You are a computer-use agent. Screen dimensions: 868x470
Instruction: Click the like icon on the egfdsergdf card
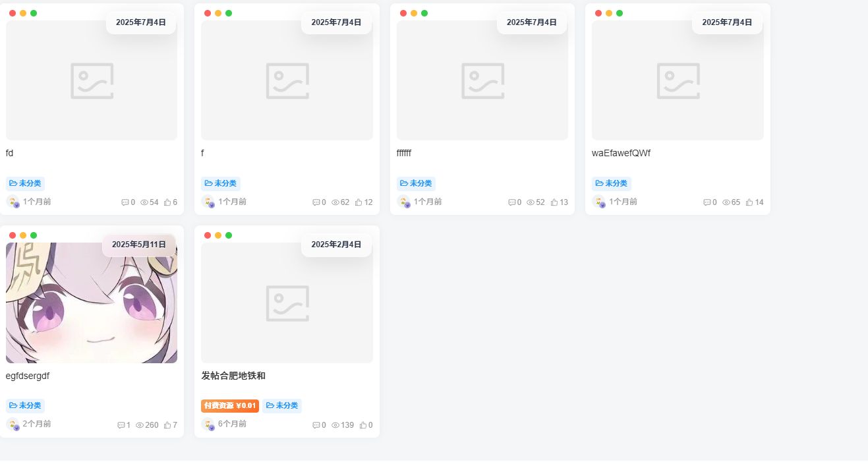167,425
